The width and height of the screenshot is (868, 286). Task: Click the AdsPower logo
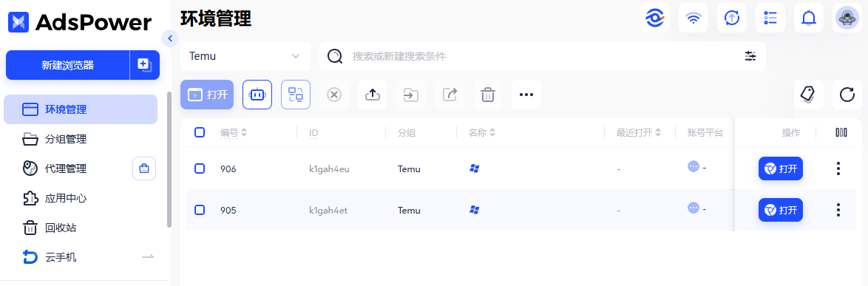80,22
